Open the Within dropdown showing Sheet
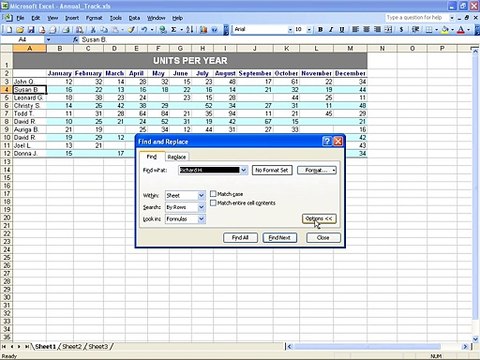The width and height of the screenshot is (480, 360). click(x=201, y=195)
